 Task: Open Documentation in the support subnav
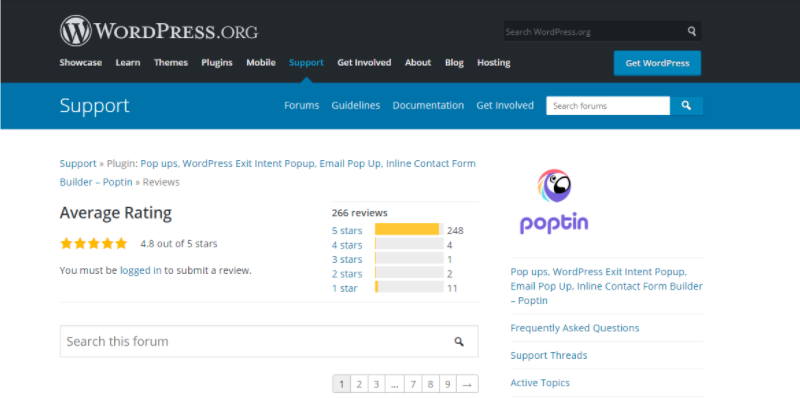coord(428,106)
